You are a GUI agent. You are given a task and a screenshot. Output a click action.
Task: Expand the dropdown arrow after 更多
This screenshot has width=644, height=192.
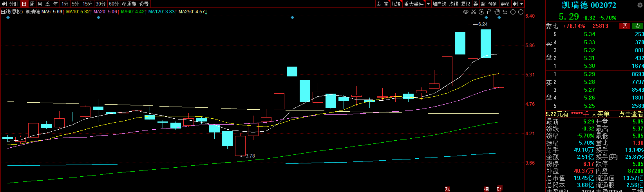click(x=521, y=4)
